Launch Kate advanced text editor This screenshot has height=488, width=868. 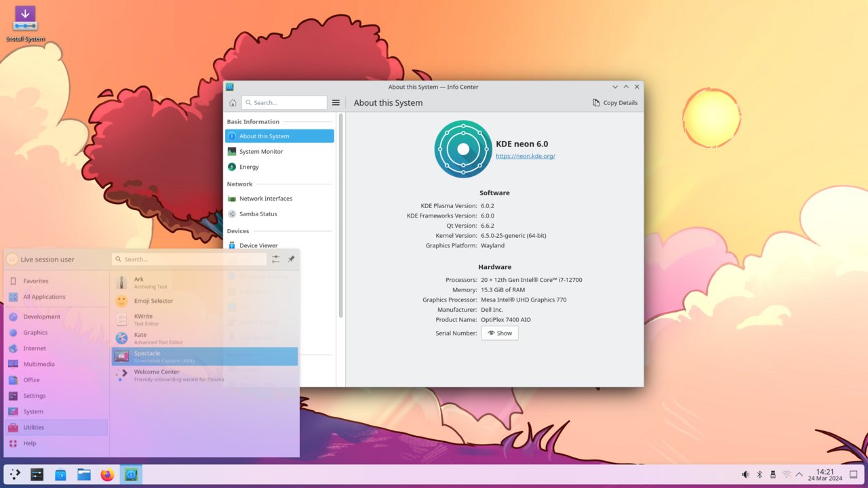point(205,338)
